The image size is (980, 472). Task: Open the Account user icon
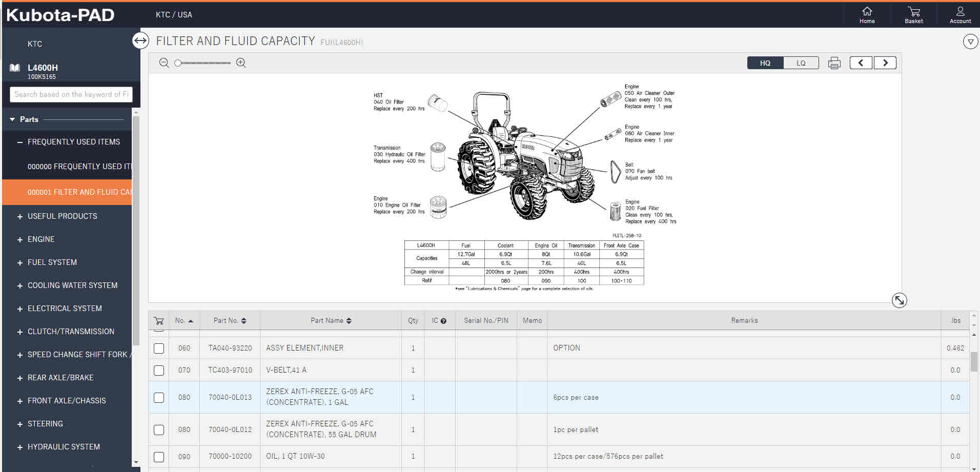[960, 14]
